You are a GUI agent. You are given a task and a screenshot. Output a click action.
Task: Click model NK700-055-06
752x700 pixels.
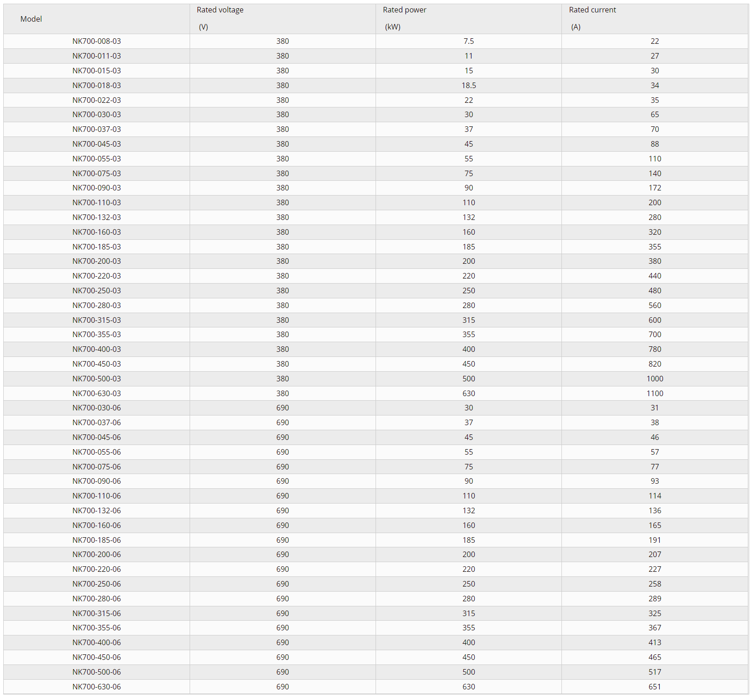click(96, 452)
